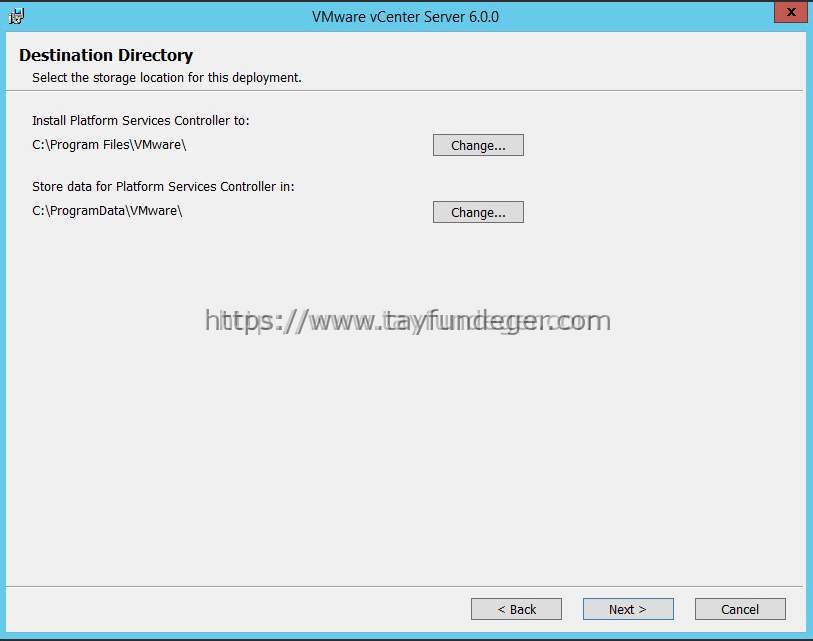Click the C:\Program Files\VMware\ path text
The image size is (813, 641).
click(109, 145)
